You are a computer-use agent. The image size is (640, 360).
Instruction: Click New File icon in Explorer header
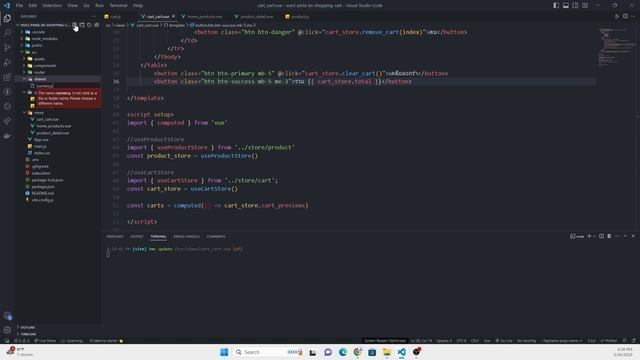tap(75, 25)
